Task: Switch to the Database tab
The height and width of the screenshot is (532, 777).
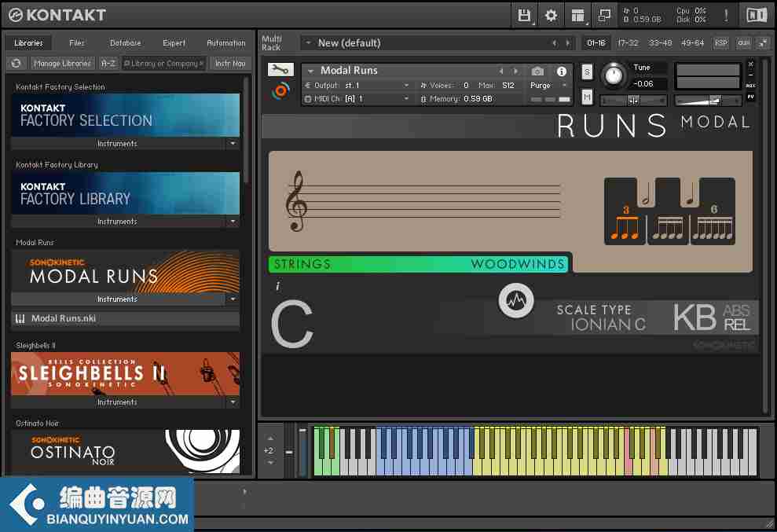Action: point(126,43)
